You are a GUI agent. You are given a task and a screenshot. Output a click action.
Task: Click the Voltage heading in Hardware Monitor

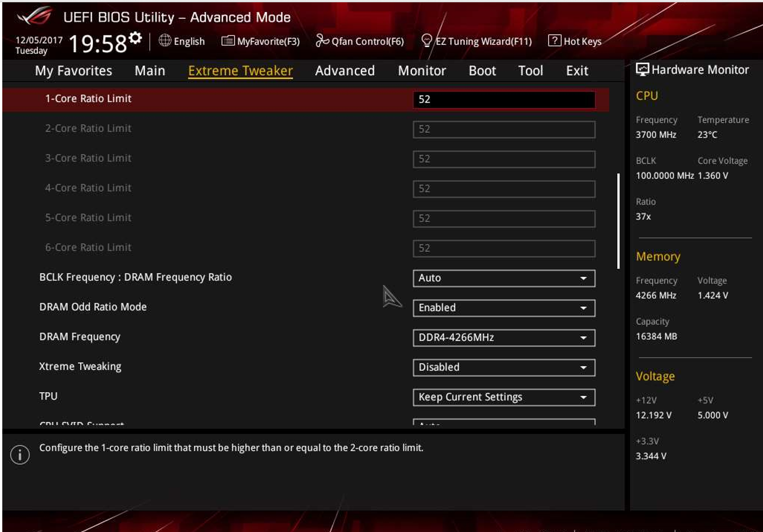(655, 377)
